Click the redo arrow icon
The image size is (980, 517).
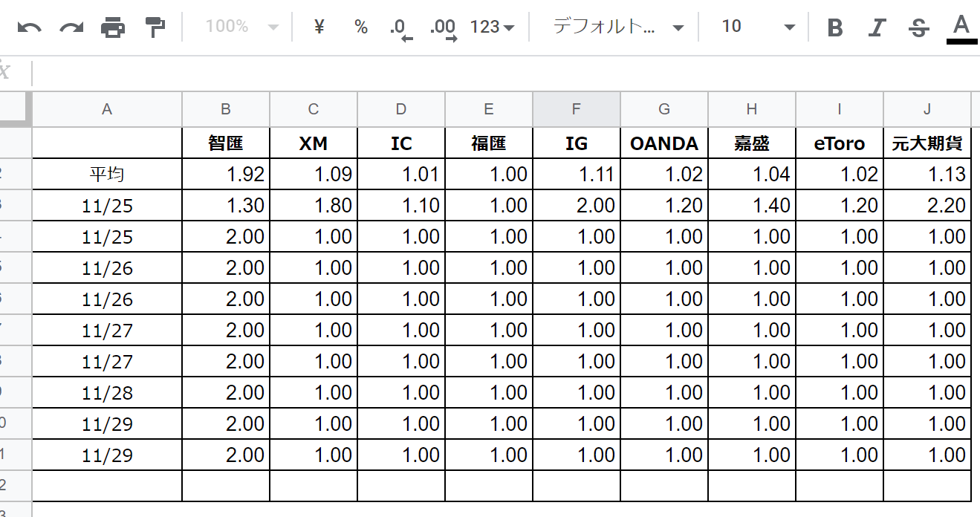coord(71,27)
